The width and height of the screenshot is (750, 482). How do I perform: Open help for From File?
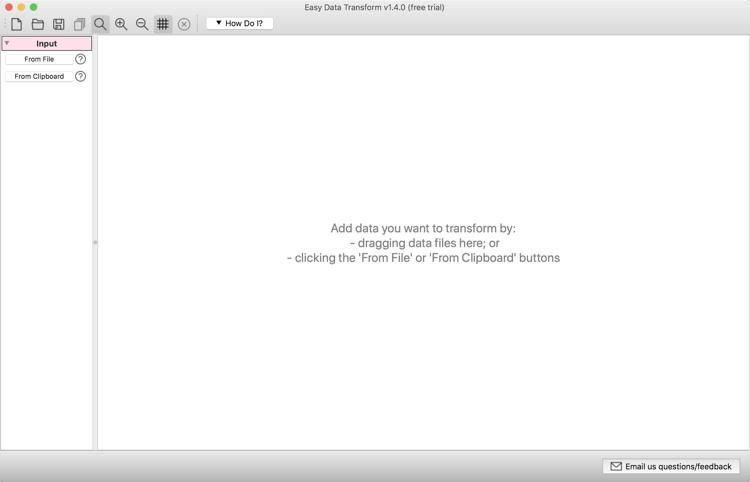click(81, 59)
